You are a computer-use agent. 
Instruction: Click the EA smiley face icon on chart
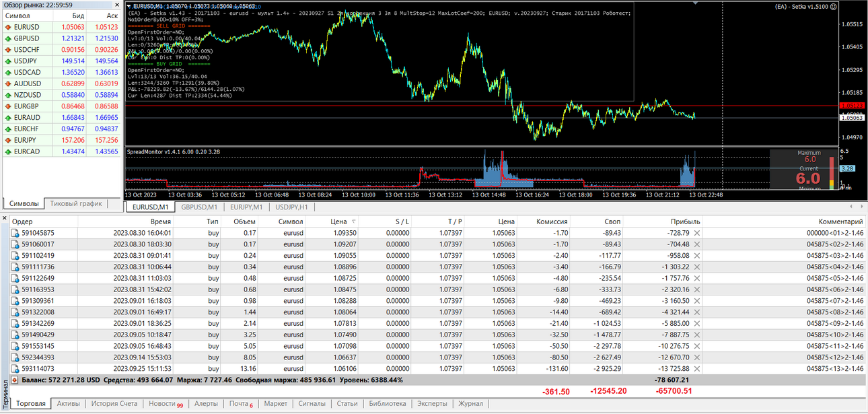833,7
